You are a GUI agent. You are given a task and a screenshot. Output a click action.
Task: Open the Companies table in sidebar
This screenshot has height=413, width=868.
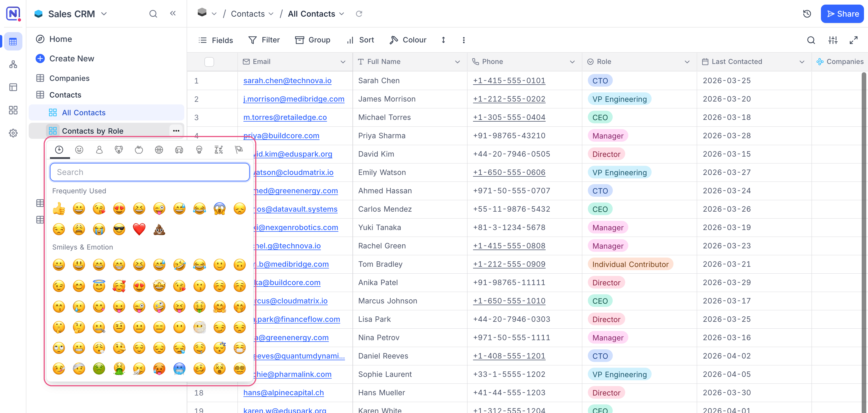coord(69,78)
